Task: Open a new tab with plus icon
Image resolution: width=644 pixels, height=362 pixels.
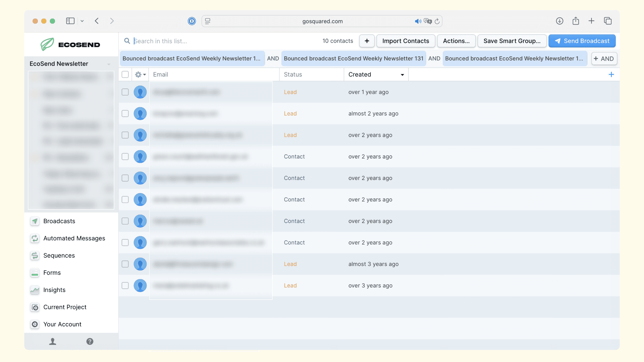Action: point(591,21)
